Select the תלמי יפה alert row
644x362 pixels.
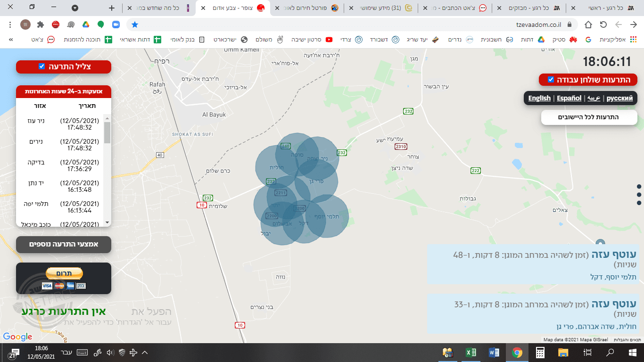pos(59,207)
